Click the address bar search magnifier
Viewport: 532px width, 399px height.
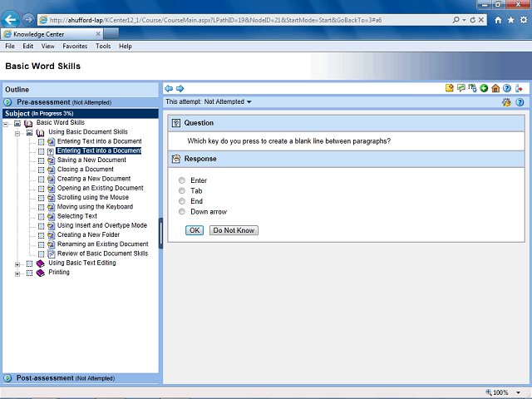[x=456, y=20]
